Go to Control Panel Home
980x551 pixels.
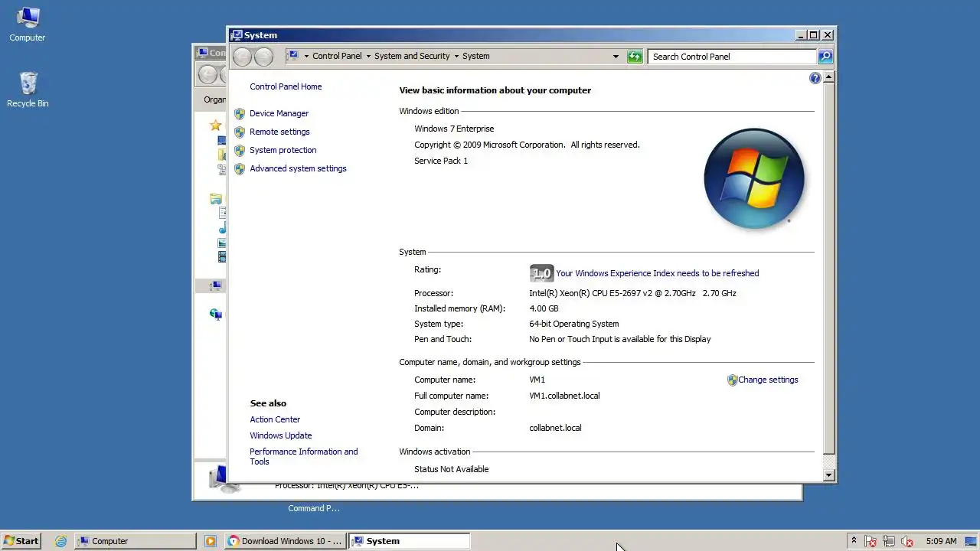(x=286, y=86)
